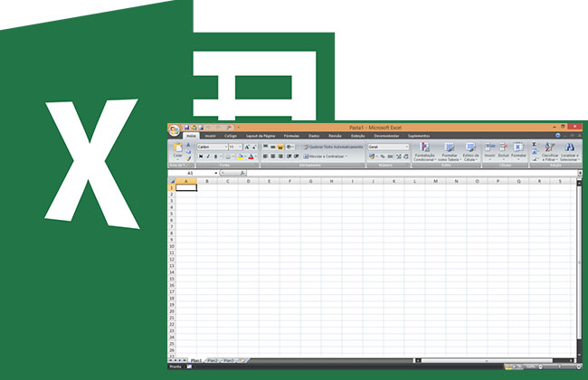Open Formatar como Tabela gallery
The width and height of the screenshot is (588, 380).
[x=450, y=152]
